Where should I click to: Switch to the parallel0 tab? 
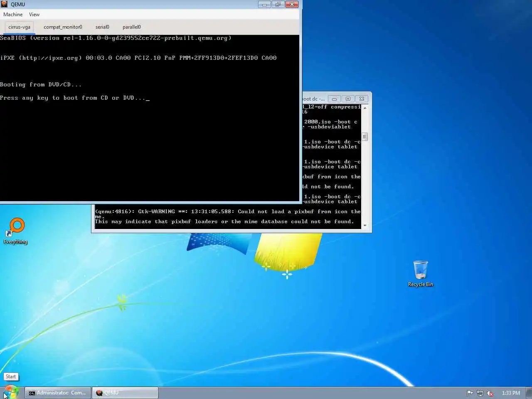coord(131,27)
